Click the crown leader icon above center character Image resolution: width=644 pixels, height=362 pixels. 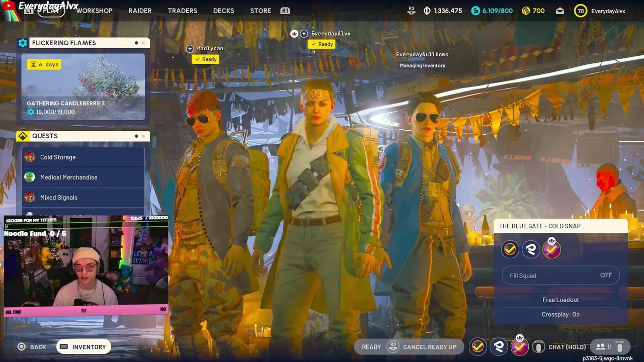294,34
